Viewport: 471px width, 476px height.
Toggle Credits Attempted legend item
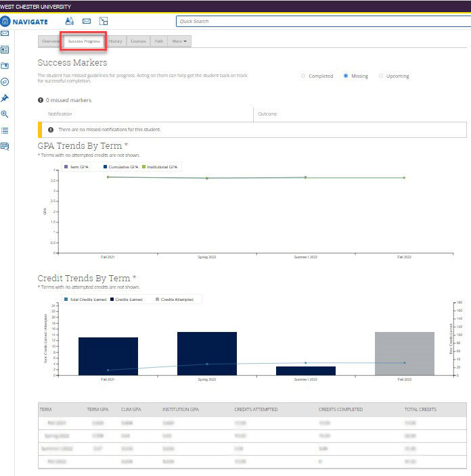coord(158,299)
